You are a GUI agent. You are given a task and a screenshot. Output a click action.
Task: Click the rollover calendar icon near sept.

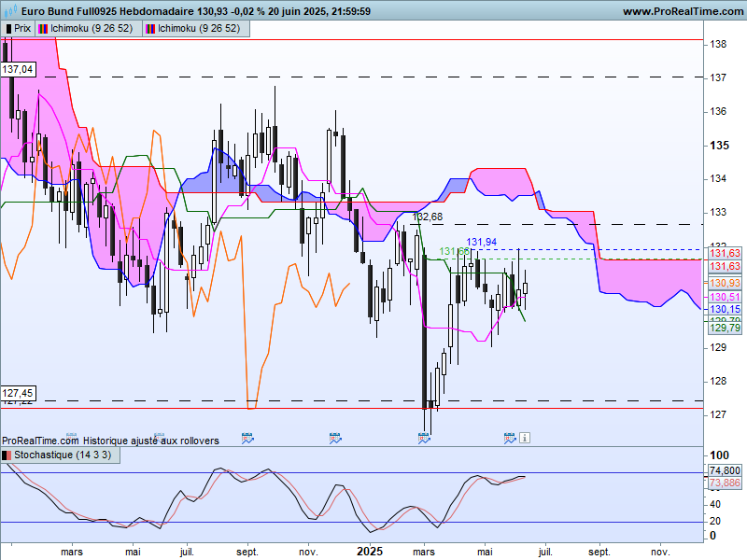coord(247,438)
